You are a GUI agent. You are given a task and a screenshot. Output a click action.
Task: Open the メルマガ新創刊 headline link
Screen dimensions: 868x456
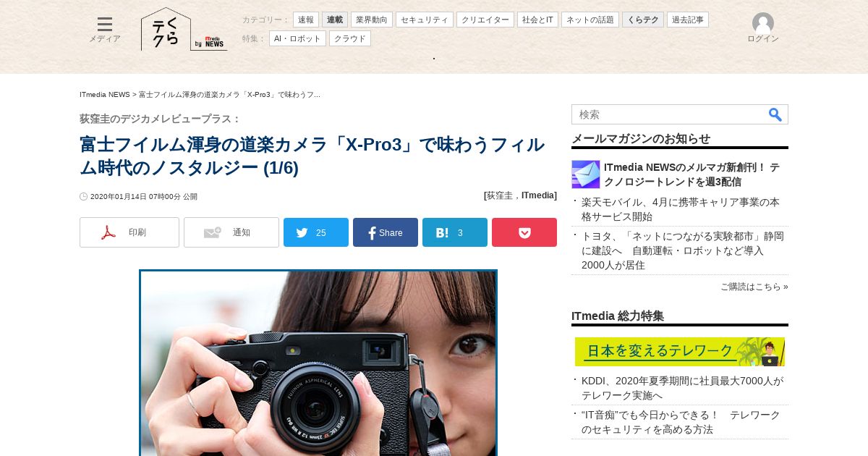(x=692, y=174)
